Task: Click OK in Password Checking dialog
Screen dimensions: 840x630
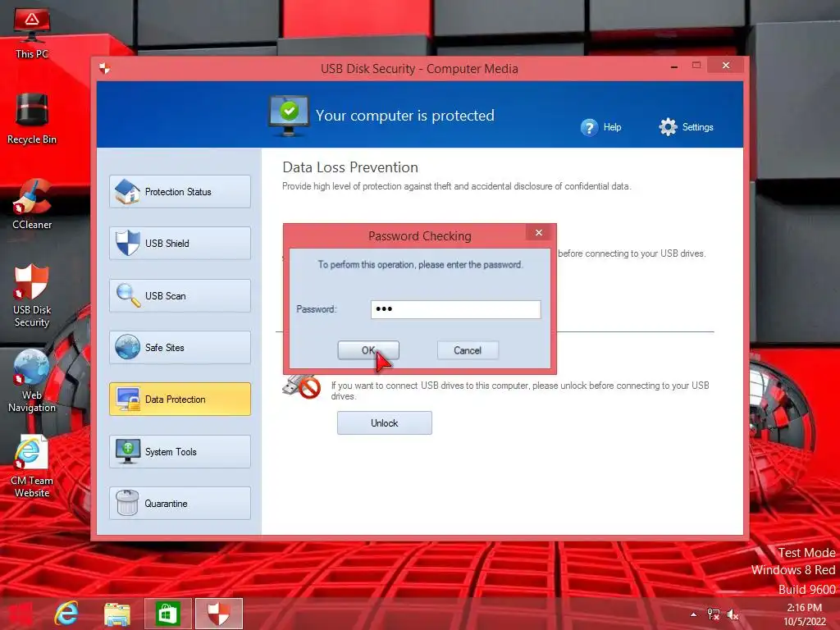Action: 368,350
